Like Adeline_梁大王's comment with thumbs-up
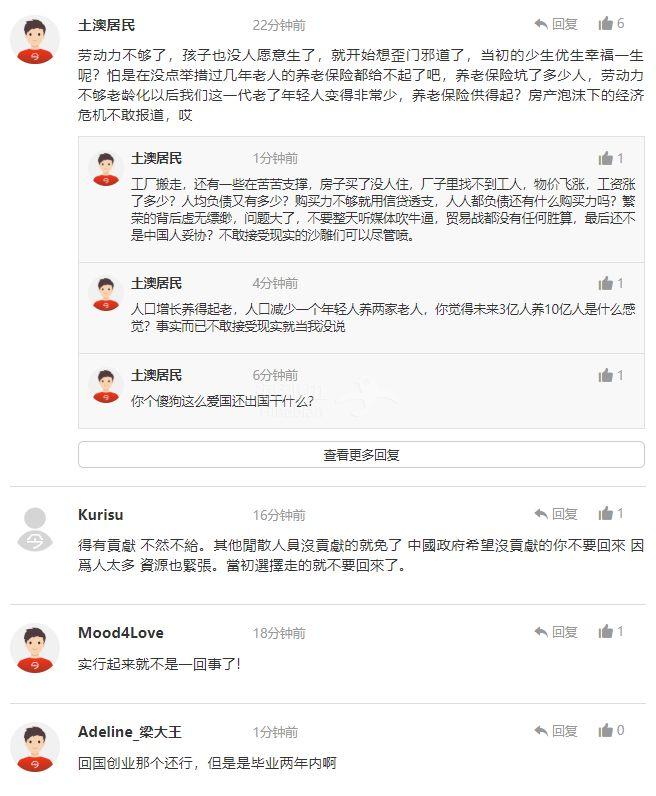This screenshot has height=796, width=656. (606, 731)
